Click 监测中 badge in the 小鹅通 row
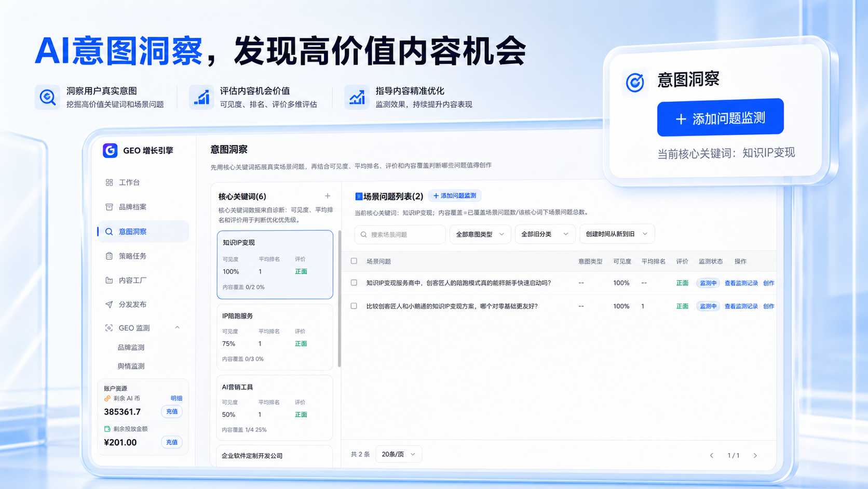This screenshot has height=489, width=868. [708, 307]
